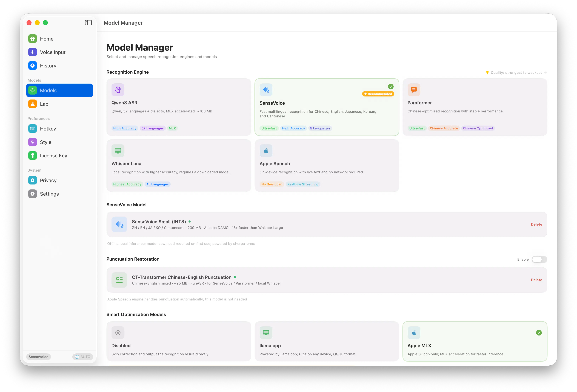Click the All Languages tag

(x=157, y=184)
